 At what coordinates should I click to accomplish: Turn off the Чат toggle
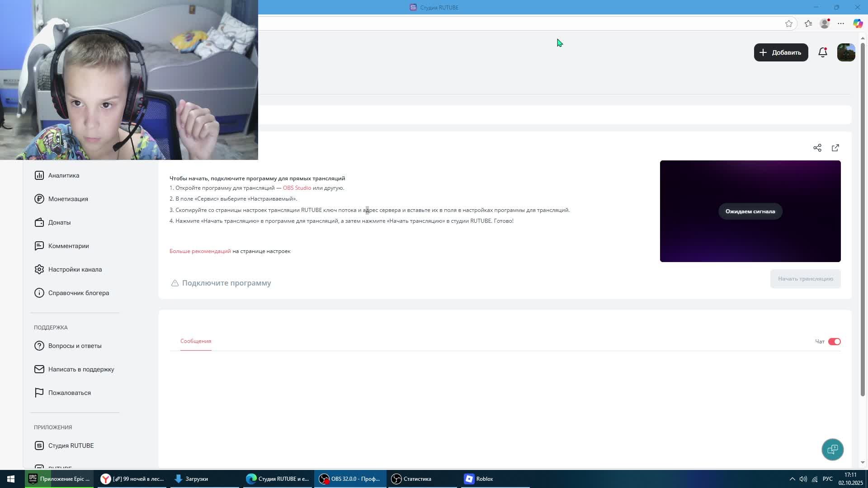point(834,342)
